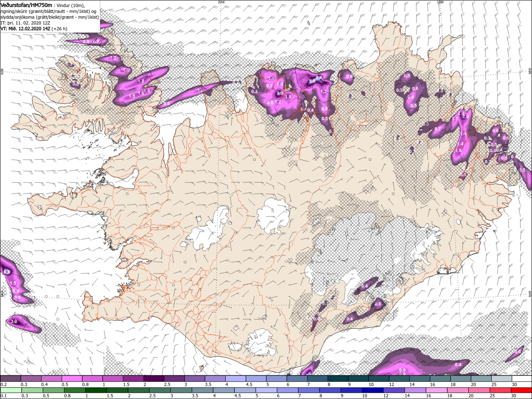Viewport: 532px width, 399px height.
Task: Click the 30 label on the purple-teal scale
Action: pos(514,384)
